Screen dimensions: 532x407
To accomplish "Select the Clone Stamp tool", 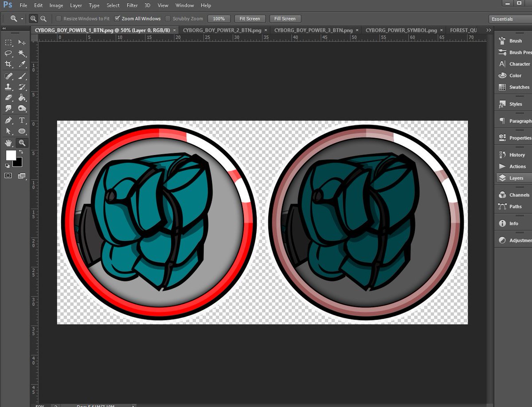I will (8, 87).
